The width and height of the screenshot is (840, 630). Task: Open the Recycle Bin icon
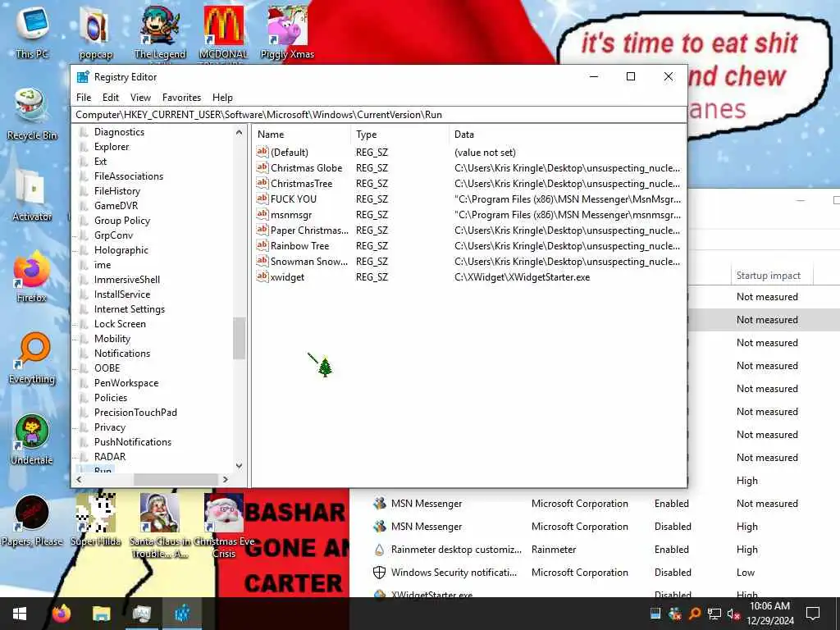coord(32,113)
